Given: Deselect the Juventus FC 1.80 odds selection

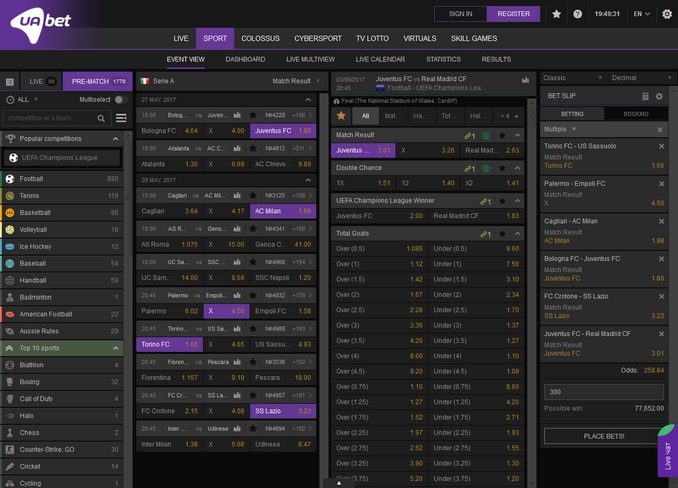Looking at the screenshot, I should pyautogui.click(x=283, y=131).
